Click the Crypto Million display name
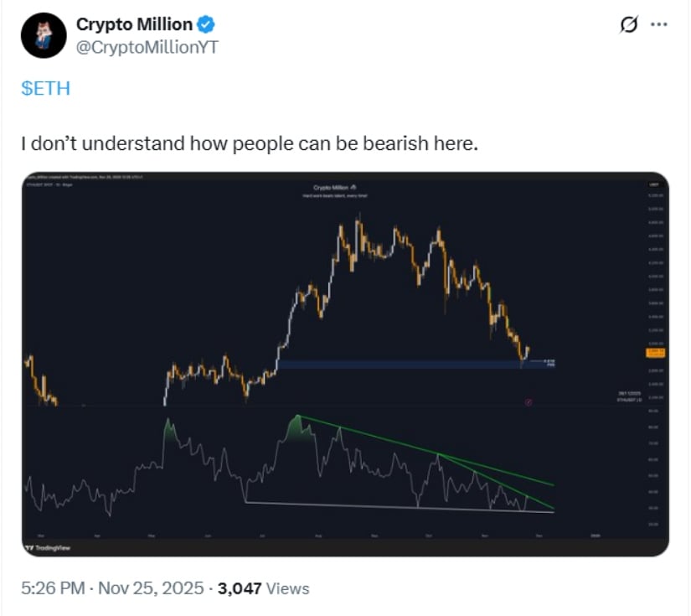Screen dimensions: 691x616 coord(135,23)
